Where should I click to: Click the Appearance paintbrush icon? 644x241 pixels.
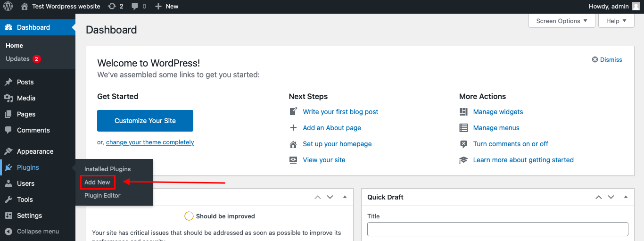[8, 151]
